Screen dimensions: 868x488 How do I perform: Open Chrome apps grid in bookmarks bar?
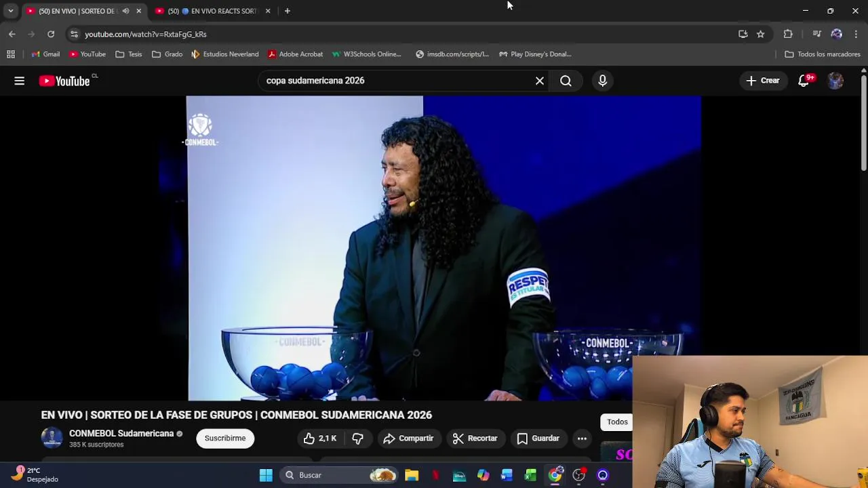11,54
